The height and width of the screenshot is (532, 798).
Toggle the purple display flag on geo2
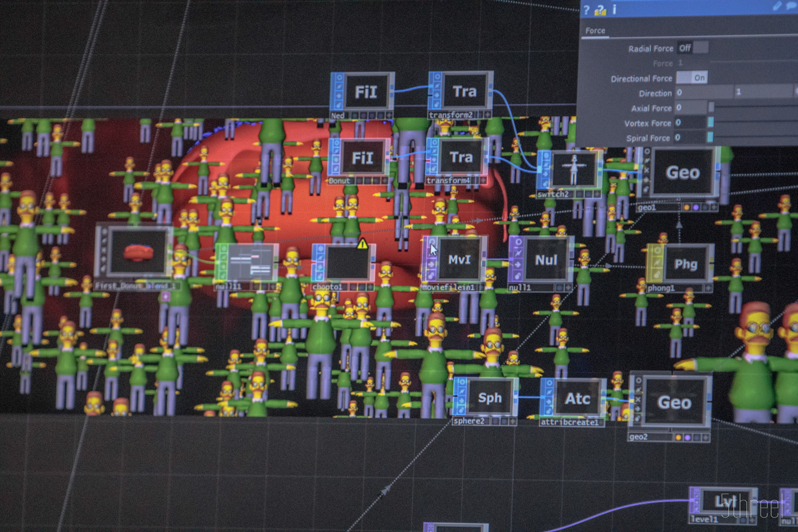[x=687, y=437]
